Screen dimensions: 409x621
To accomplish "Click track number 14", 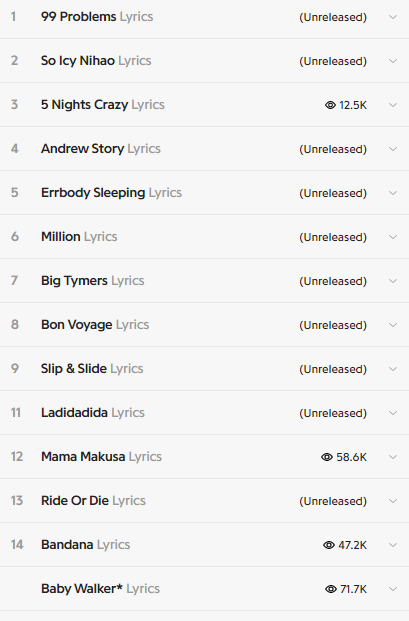I will [17, 545].
